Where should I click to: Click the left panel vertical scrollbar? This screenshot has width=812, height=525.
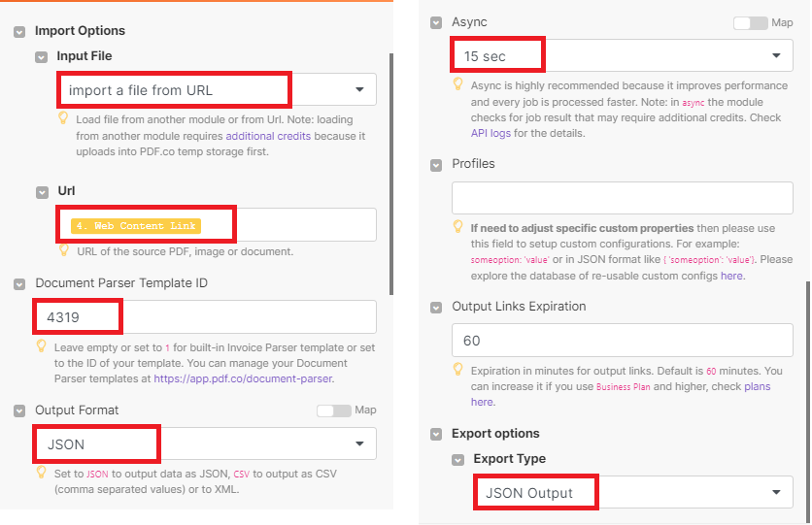pyautogui.click(x=391, y=175)
